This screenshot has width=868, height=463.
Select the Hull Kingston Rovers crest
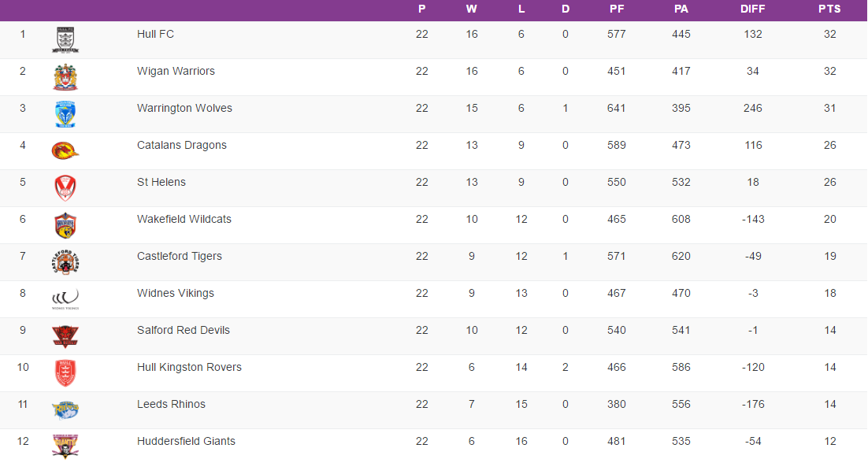65,373
